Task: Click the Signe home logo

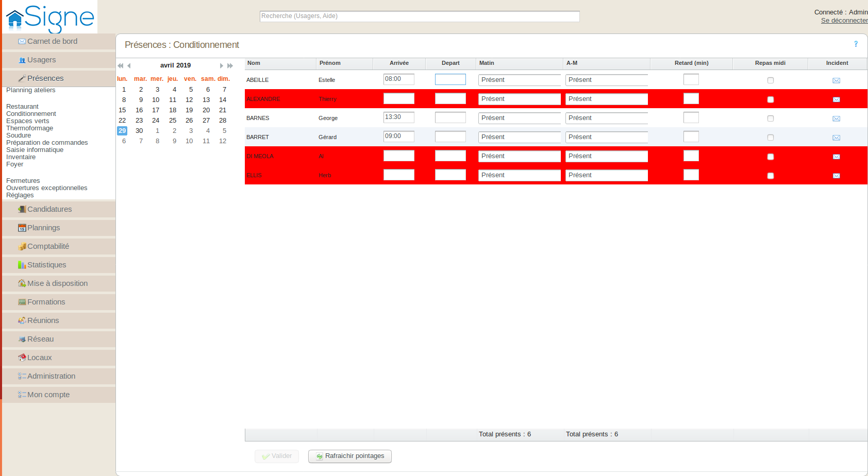Action: (49, 18)
